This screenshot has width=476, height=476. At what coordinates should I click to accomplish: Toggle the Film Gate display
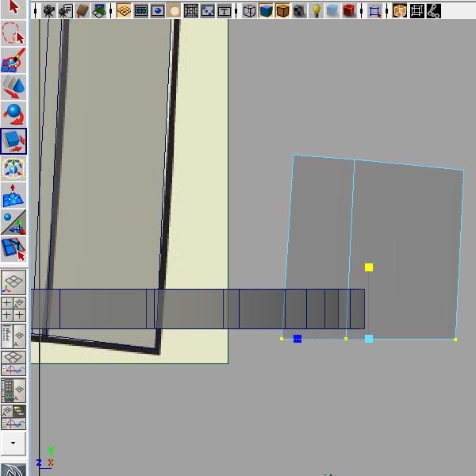coord(141,11)
